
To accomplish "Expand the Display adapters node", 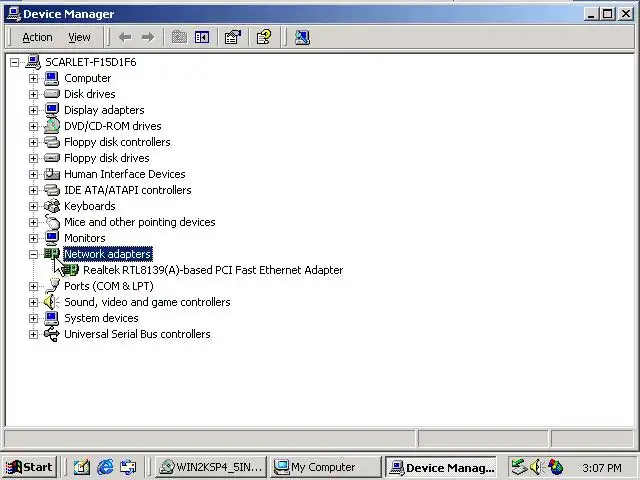I will pyautogui.click(x=33, y=110).
